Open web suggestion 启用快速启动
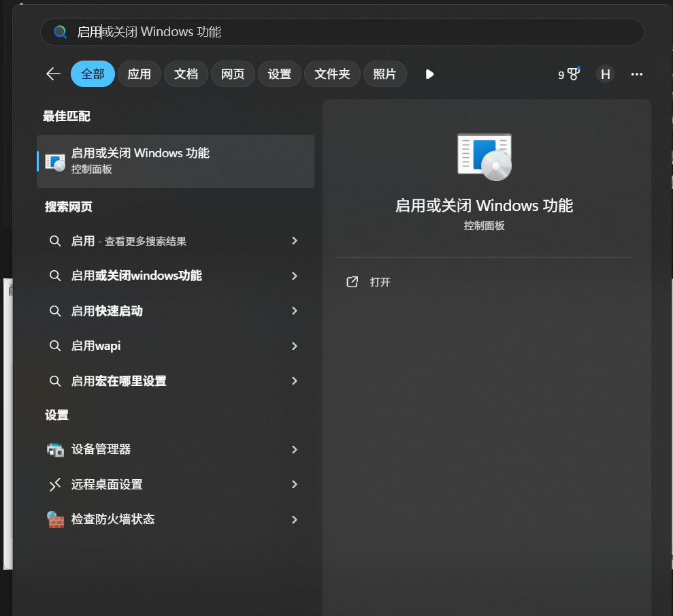673x616 pixels. point(176,311)
